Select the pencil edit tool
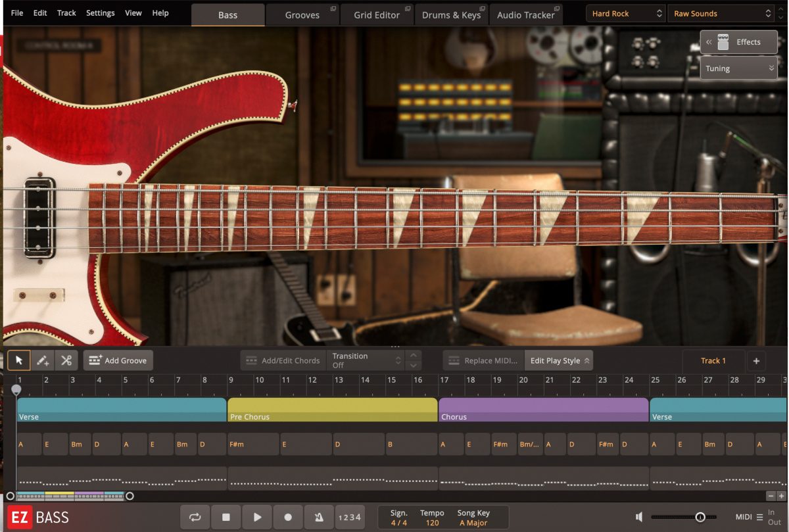This screenshot has width=789, height=532. click(42, 360)
